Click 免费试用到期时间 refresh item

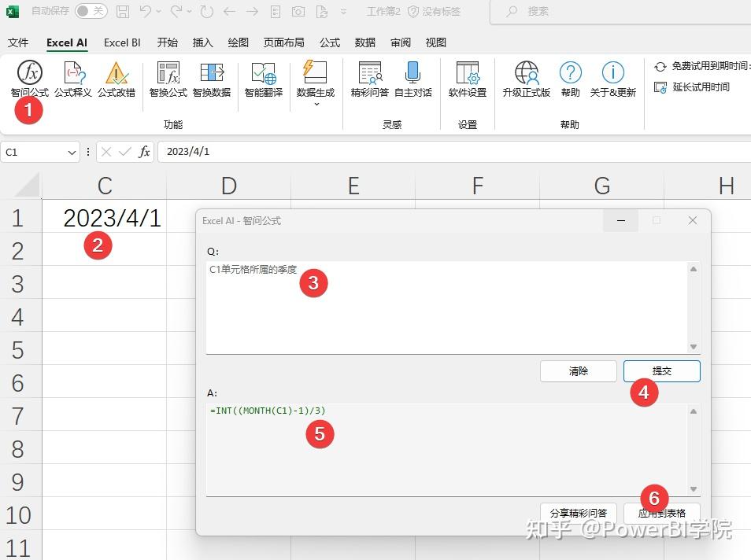coord(702,66)
